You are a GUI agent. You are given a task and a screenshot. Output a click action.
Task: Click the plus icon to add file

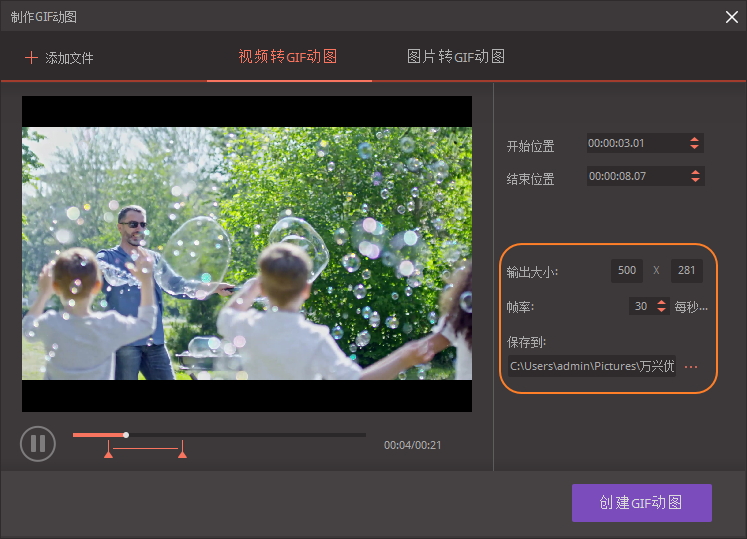pyautogui.click(x=31, y=58)
